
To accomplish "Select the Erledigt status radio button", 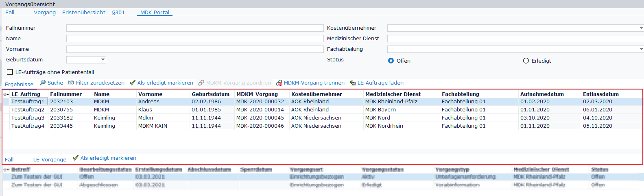I will point(526,61).
